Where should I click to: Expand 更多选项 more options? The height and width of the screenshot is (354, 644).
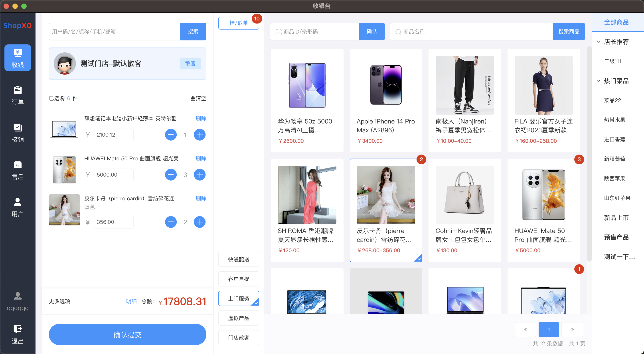tap(59, 301)
